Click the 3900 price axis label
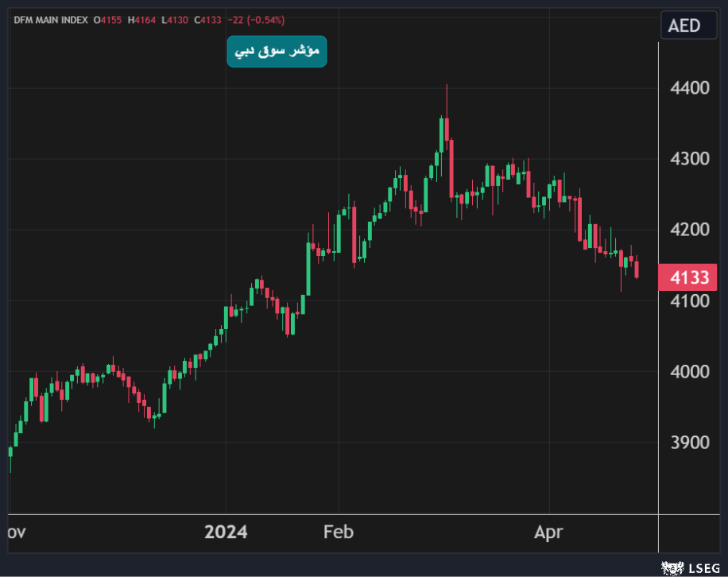 689,442
